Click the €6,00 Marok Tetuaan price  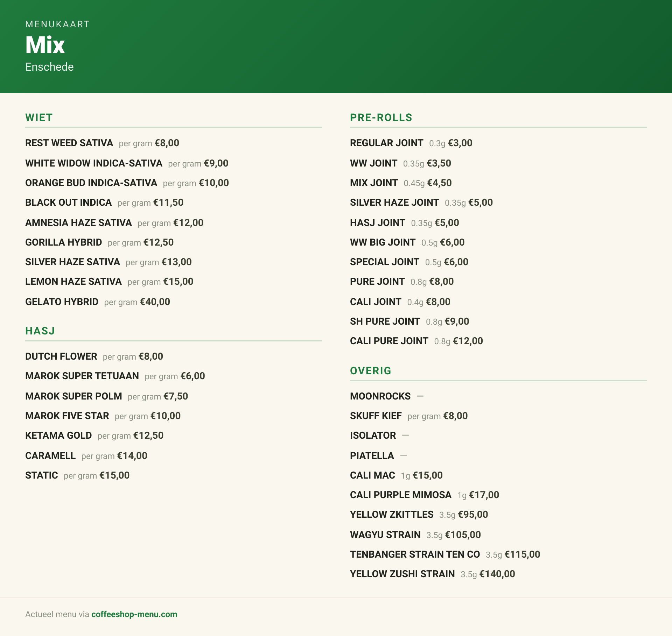(x=193, y=376)
